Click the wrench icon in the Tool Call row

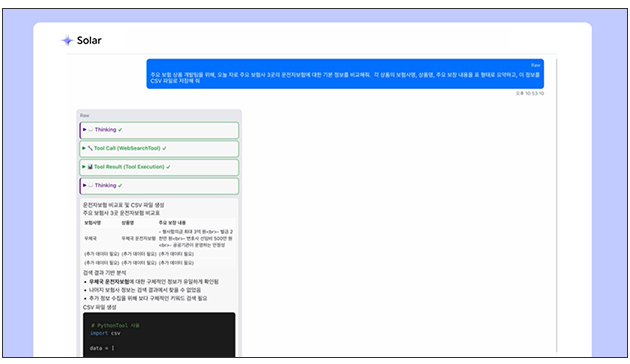90,148
